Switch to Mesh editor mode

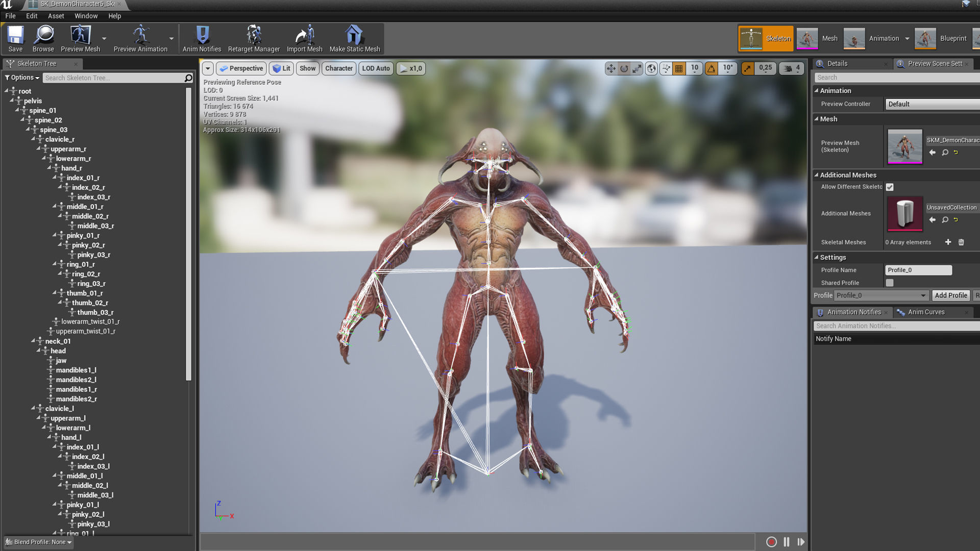818,39
